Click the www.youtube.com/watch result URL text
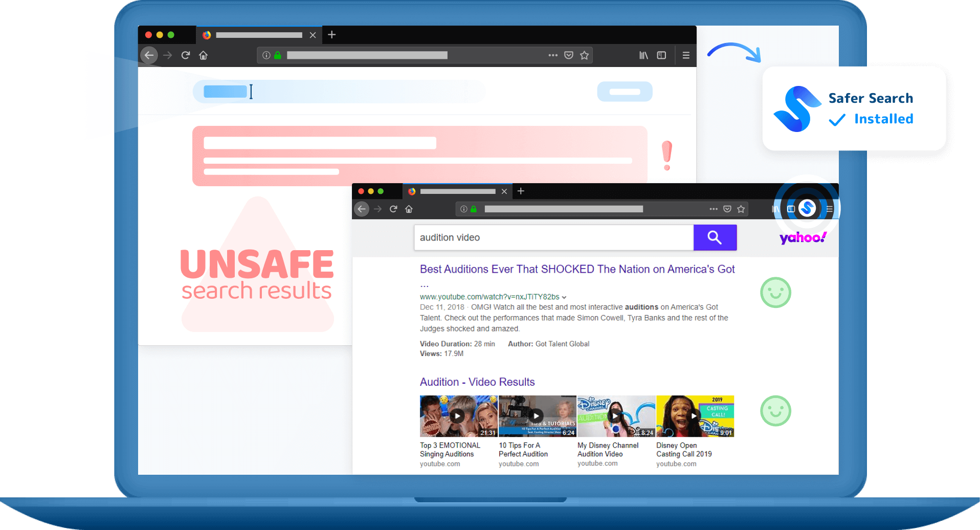Image resolution: width=980 pixels, height=530 pixels. coord(489,297)
